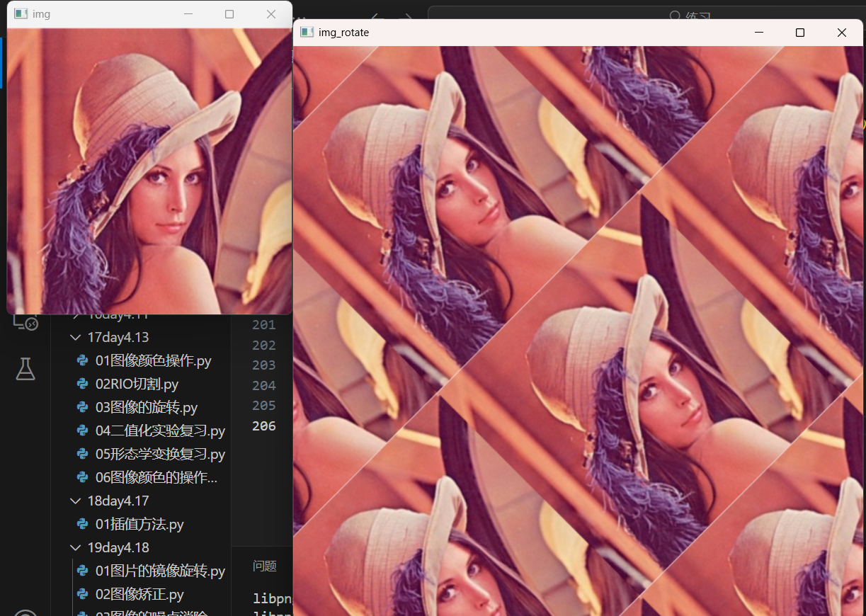Switch to the 问题 panel tab
The image size is (866, 616).
click(264, 566)
